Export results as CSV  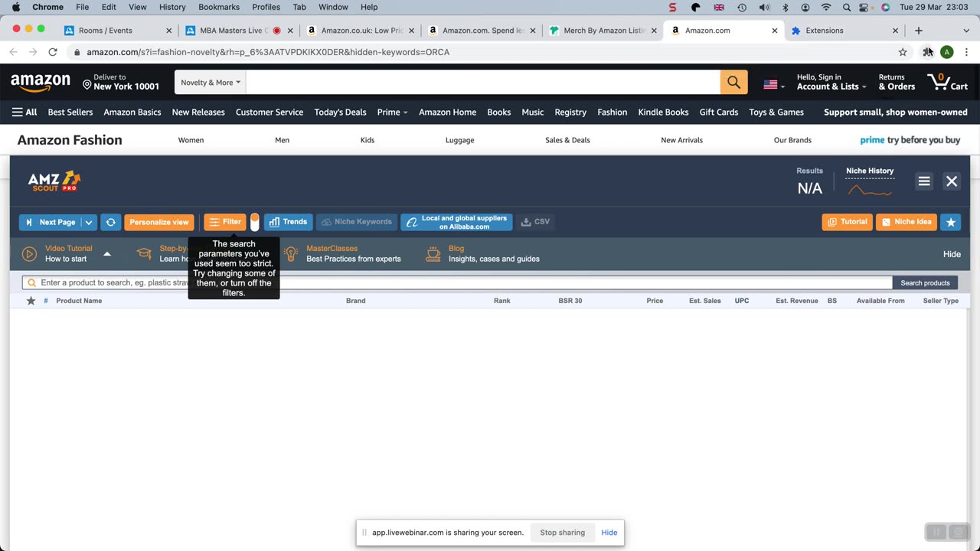pyautogui.click(x=535, y=222)
